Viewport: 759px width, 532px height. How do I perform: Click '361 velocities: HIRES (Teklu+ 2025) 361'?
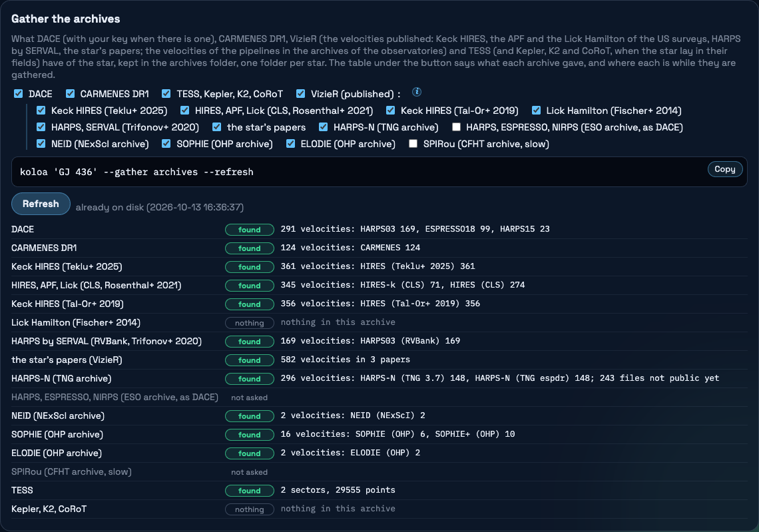point(378,266)
